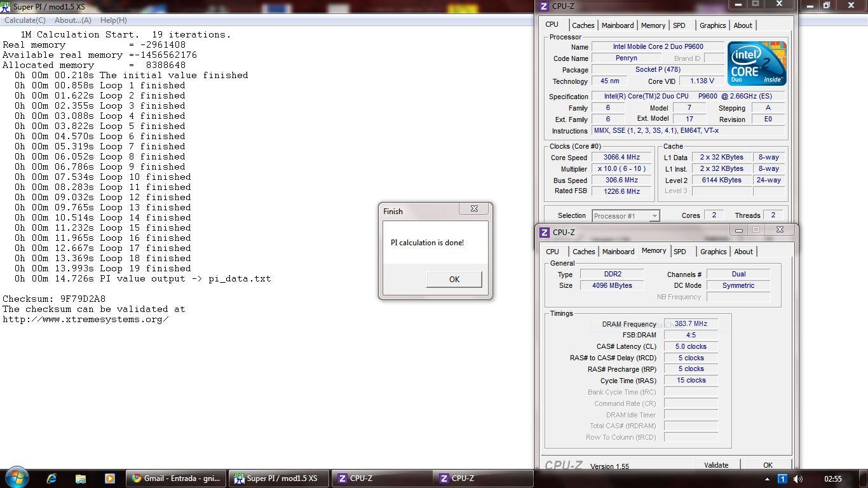Click Channels # value Dual
Viewport: 868px width, 488px height.
tap(738, 274)
